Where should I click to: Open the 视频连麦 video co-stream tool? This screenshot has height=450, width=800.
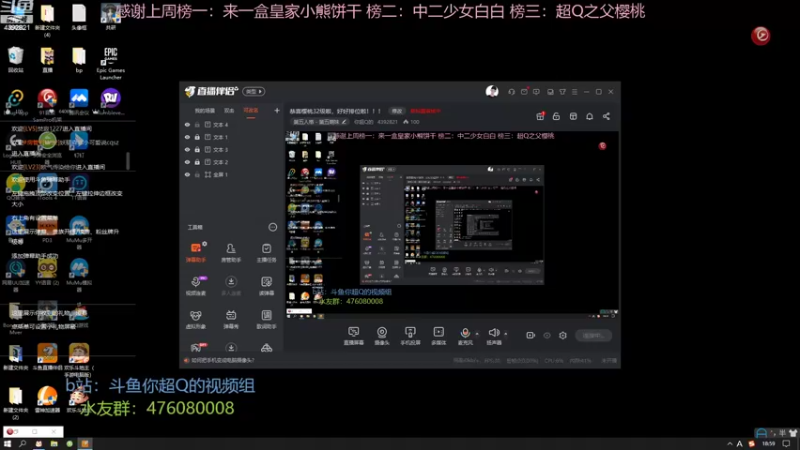click(x=196, y=286)
